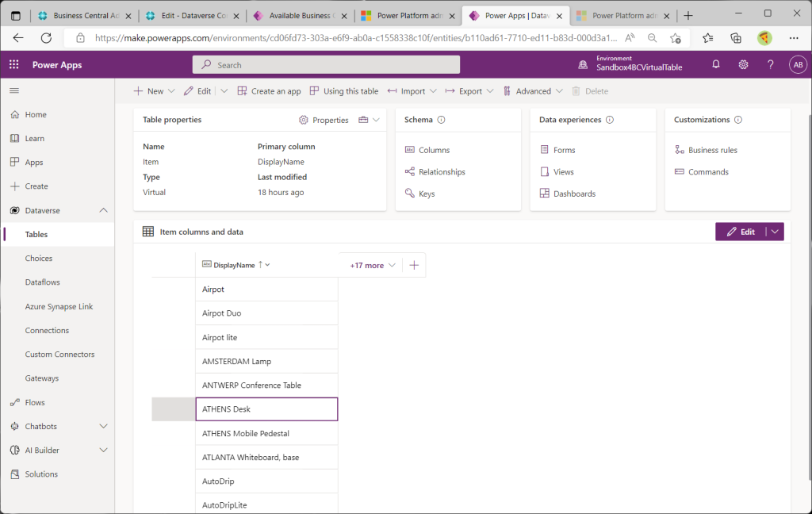This screenshot has width=812, height=514.
Task: Select the AMSTERDAM Lamp row cell
Action: pyautogui.click(x=266, y=361)
